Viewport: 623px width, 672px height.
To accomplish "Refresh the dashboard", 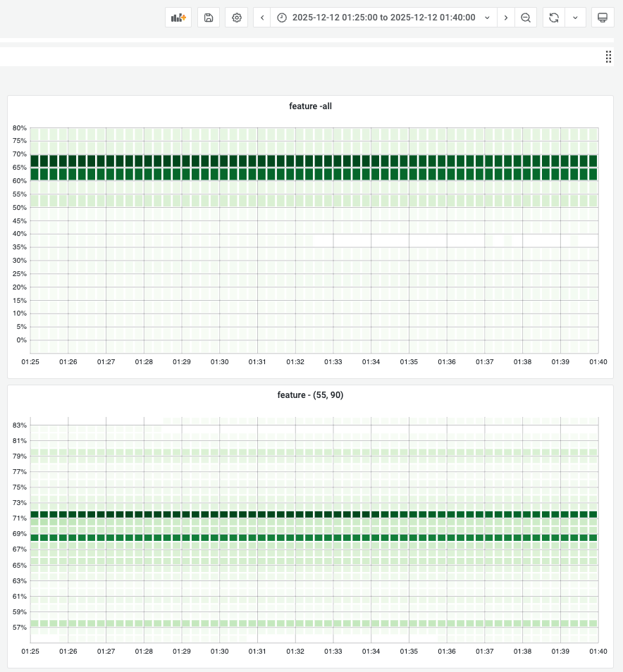I will pyautogui.click(x=554, y=18).
